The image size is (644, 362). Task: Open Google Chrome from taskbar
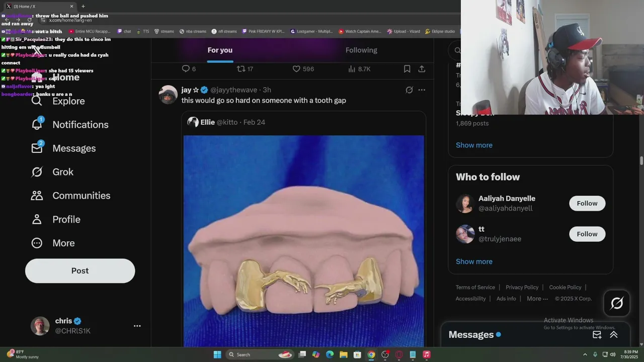(x=371, y=354)
